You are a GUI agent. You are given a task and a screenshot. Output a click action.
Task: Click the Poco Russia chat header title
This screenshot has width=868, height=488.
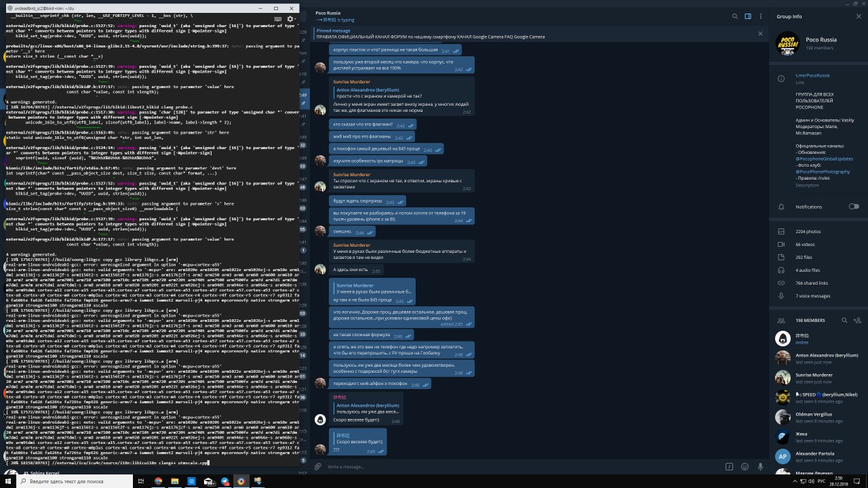coord(328,13)
